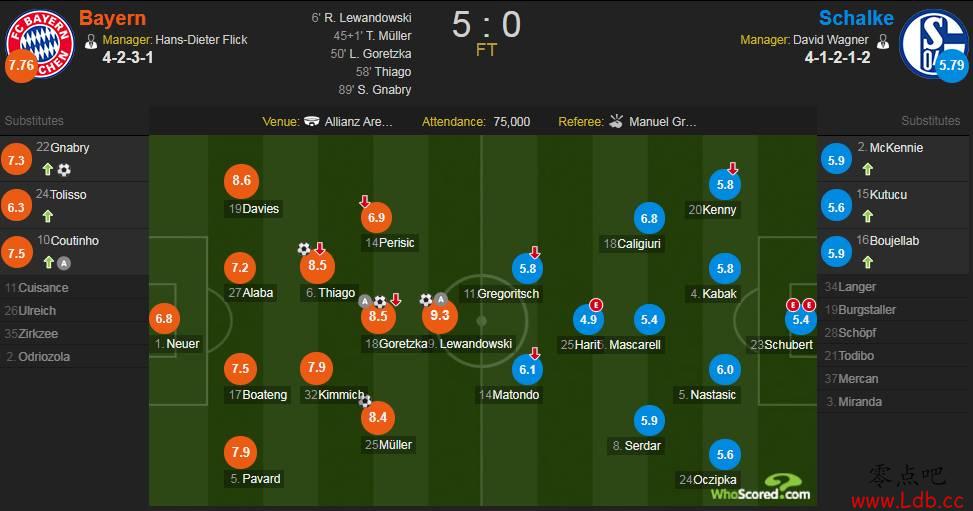Click the whistle icon next to Referee
Image resolution: width=973 pixels, height=511 pixels.
[x=616, y=121]
